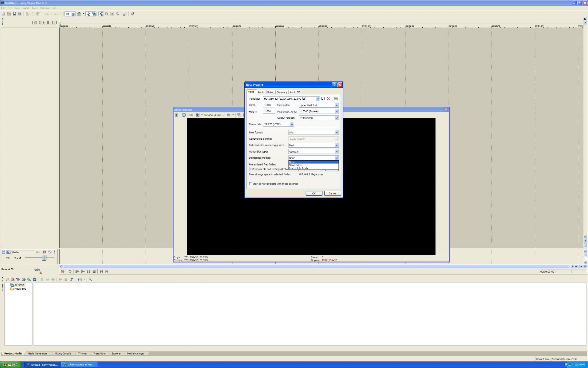
Task: Click the OK button in New Project
Action: click(314, 193)
